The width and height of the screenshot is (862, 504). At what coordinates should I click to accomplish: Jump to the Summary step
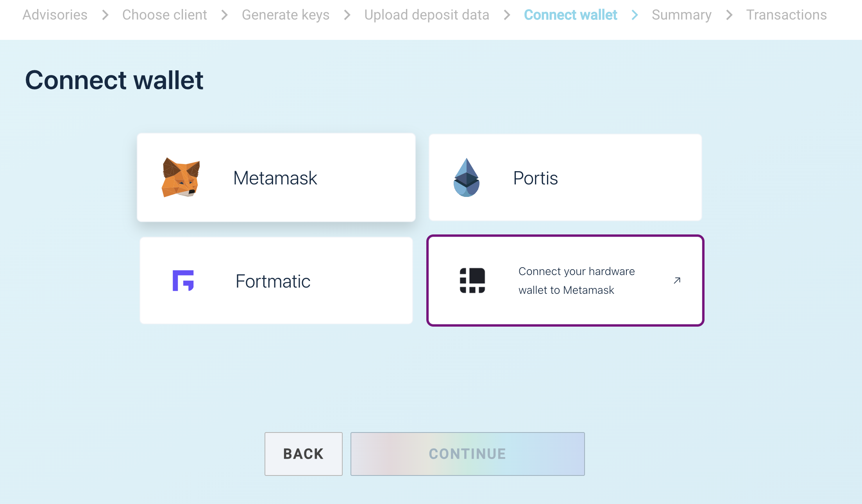681,15
